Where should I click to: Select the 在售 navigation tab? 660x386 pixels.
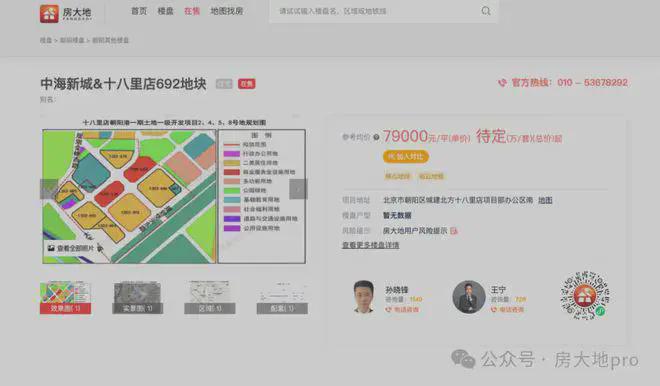192,11
